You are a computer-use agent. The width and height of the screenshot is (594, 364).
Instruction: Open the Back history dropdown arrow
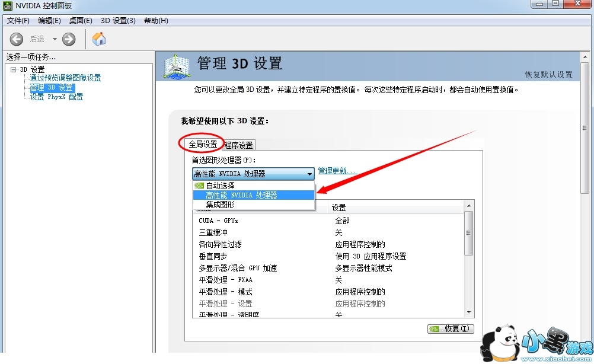click(x=55, y=39)
